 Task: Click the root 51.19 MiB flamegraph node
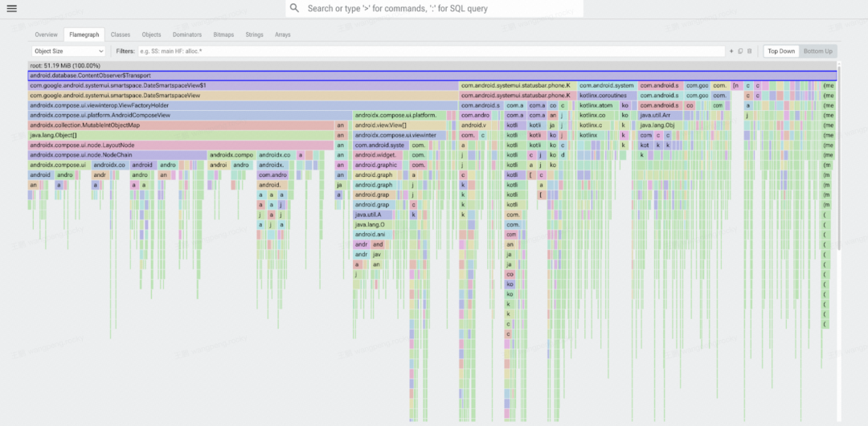(x=432, y=65)
